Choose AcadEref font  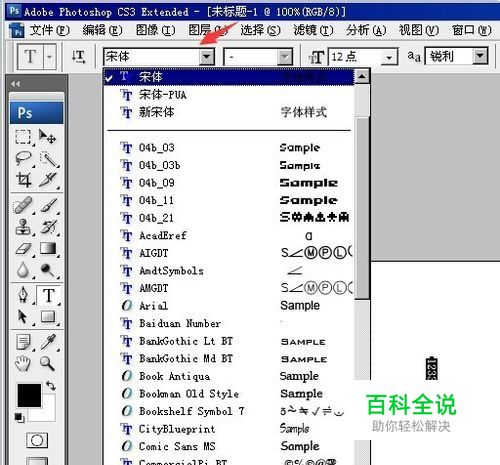228,236
